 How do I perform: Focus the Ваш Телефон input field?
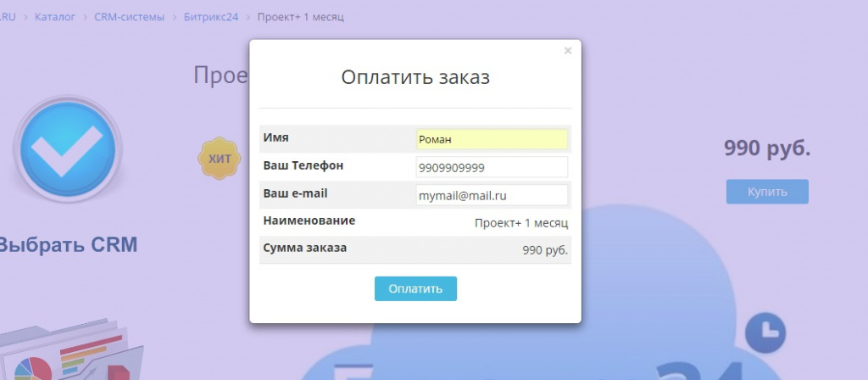point(491,167)
